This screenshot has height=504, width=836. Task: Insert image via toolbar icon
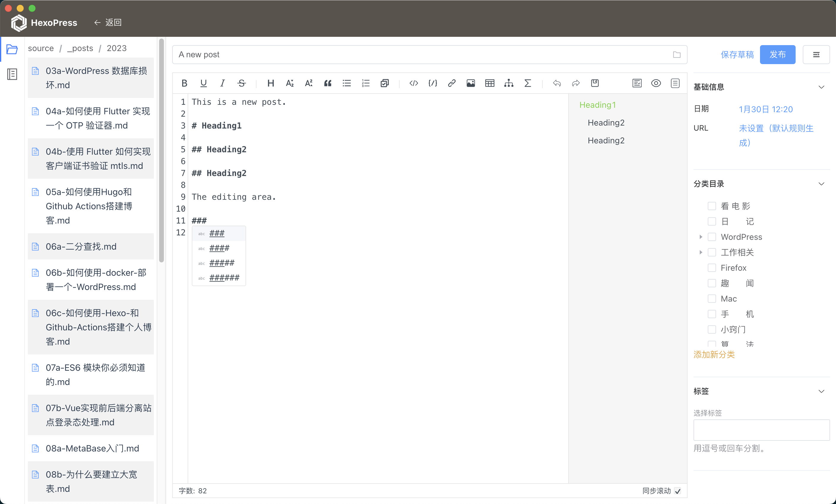[471, 83]
